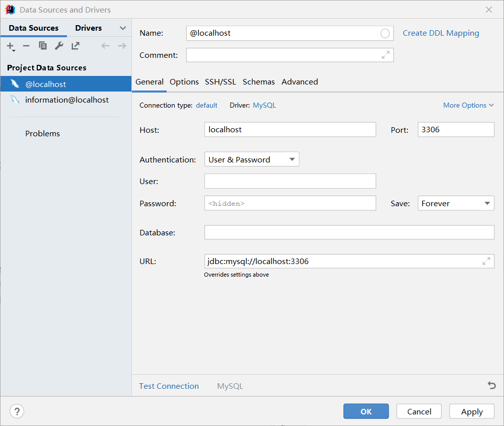Screen dimensions: 504x426
Task: Click the Project Data Sources heading
Action: coord(47,68)
